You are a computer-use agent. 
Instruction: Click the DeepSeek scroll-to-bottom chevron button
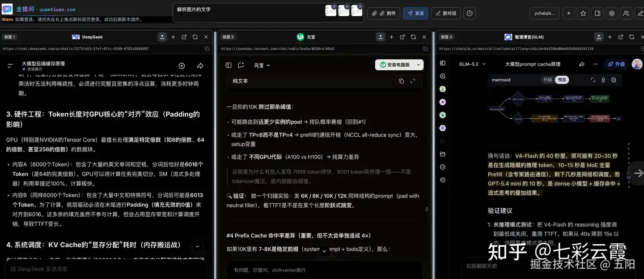[197, 246]
